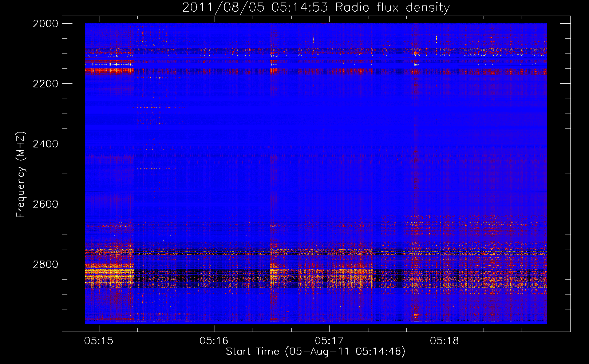Image resolution: width=589 pixels, height=364 pixels.
Task: Click the 'Frequency (MHZ)' y-axis label
Action: coord(21,175)
